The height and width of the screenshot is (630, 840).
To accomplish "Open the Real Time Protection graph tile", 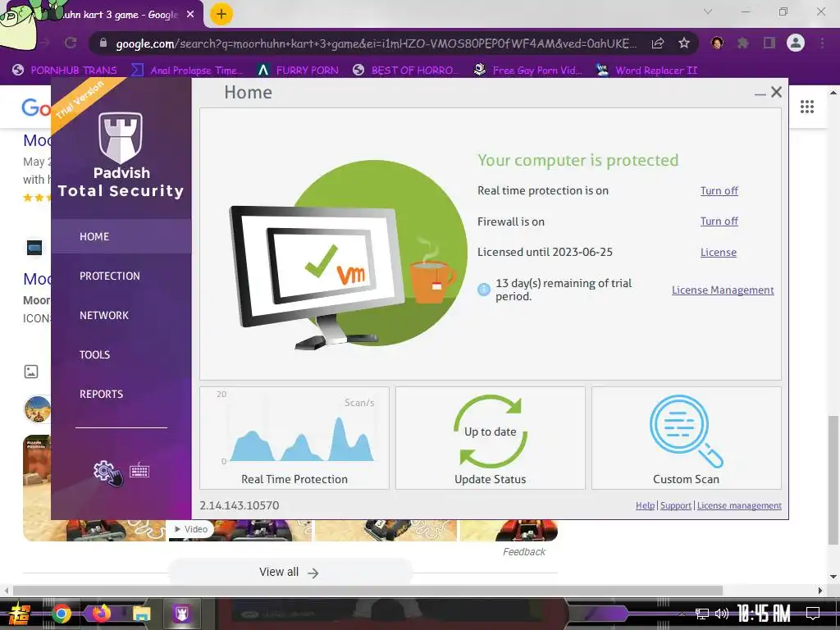I will click(294, 438).
